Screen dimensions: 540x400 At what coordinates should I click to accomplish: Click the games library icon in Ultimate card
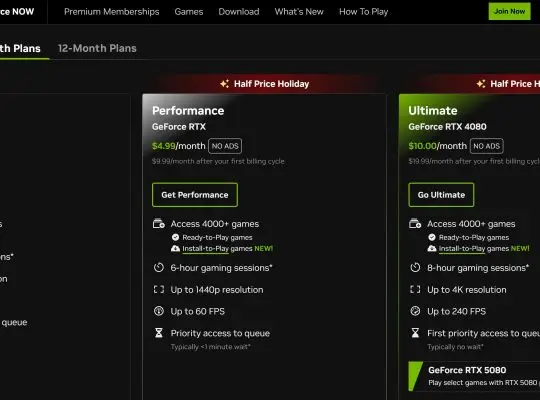415,224
